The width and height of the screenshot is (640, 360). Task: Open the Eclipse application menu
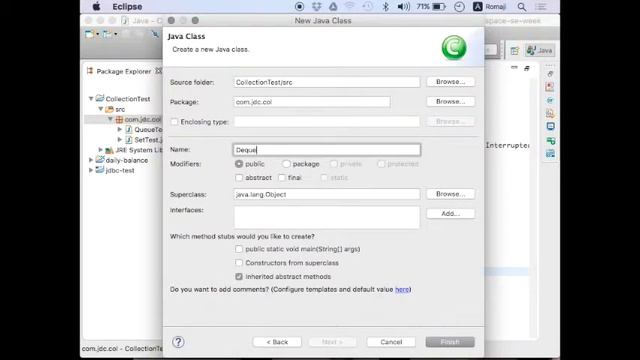click(127, 7)
